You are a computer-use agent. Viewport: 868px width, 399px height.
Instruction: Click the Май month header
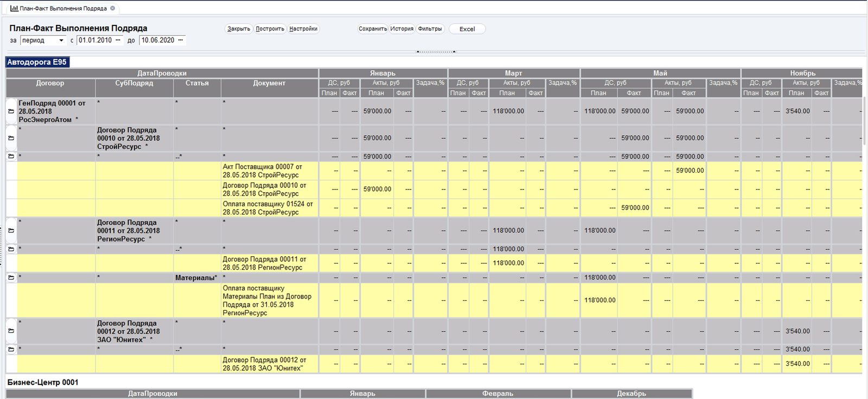click(660, 73)
